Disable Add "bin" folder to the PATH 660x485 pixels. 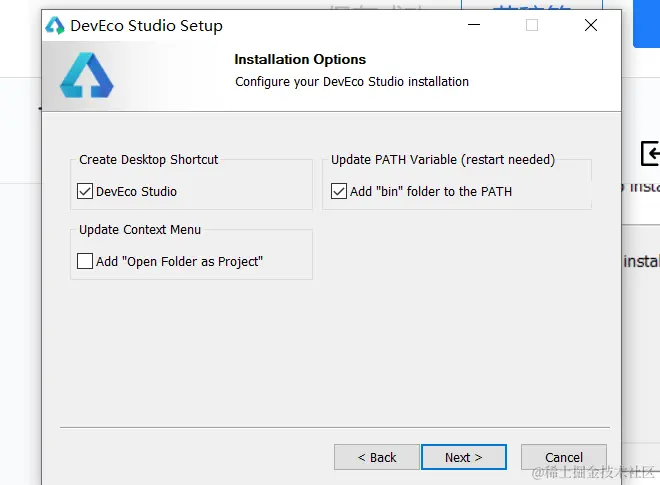(x=339, y=191)
